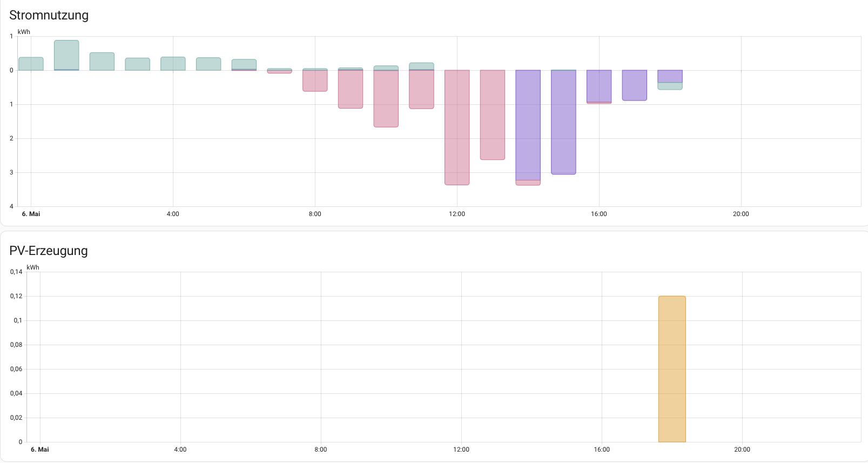Click the pink bar just after 12:00
This screenshot has height=463, width=868.
pos(493,115)
